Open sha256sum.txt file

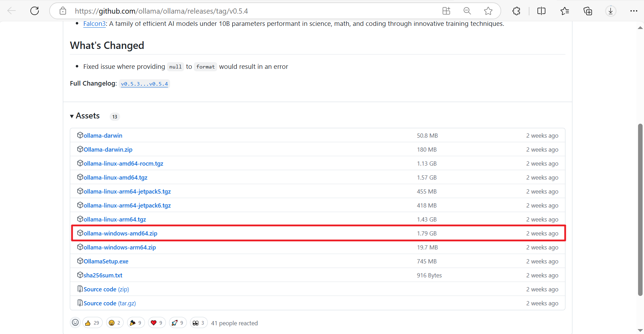click(103, 275)
